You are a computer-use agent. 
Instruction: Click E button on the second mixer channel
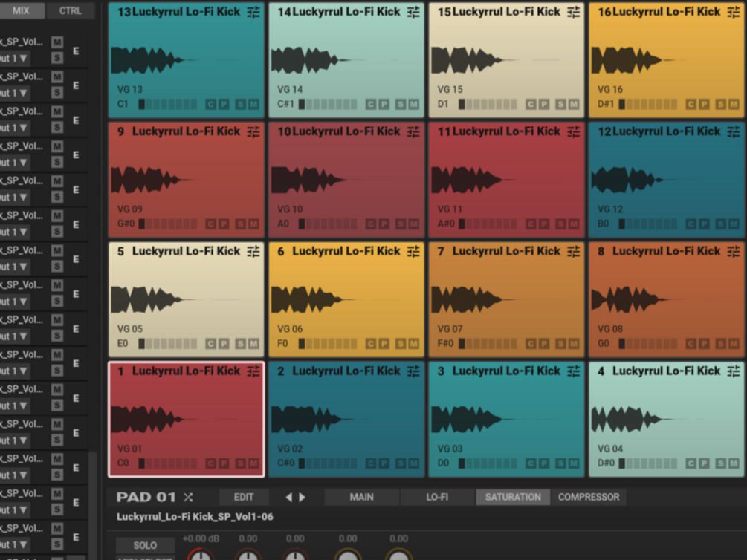click(77, 85)
